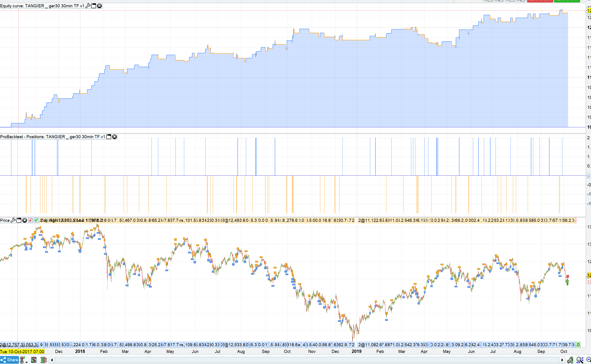Open the candlestick chart style wrench icon
Image resolution: width=591 pixels, height=364 pixels.
click(570, 360)
